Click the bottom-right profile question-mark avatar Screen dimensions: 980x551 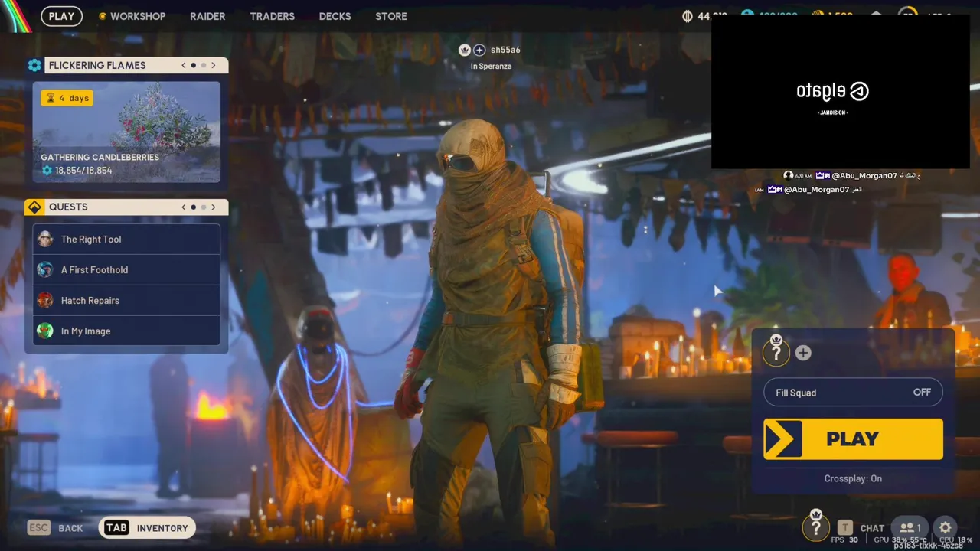816,527
